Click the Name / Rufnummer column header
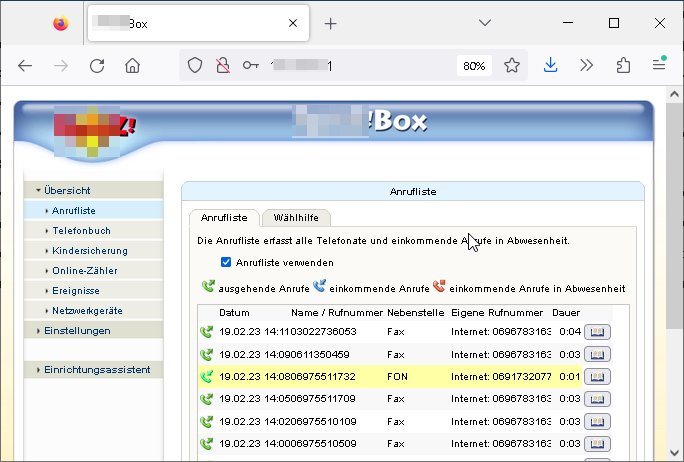This screenshot has height=462, width=684. point(337,313)
